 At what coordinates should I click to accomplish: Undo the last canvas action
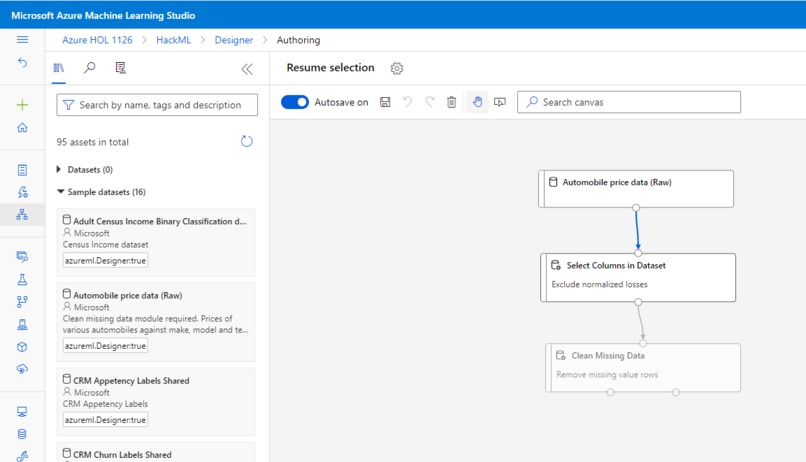tap(407, 102)
